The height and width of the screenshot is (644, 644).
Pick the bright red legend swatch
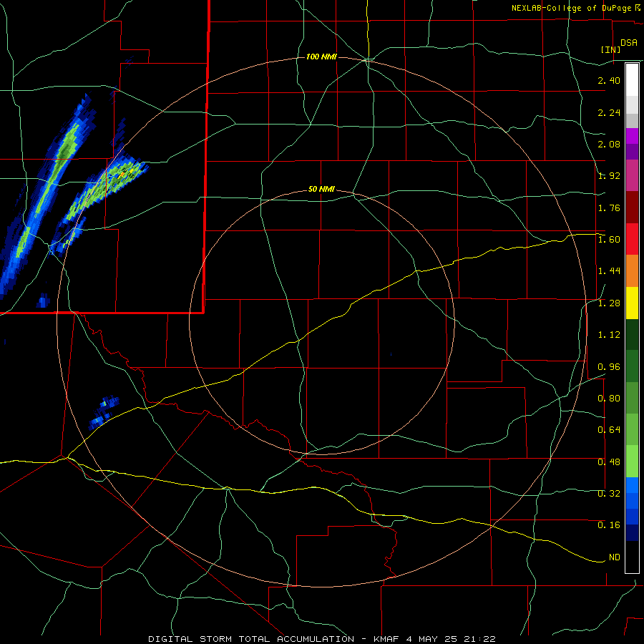(632, 239)
